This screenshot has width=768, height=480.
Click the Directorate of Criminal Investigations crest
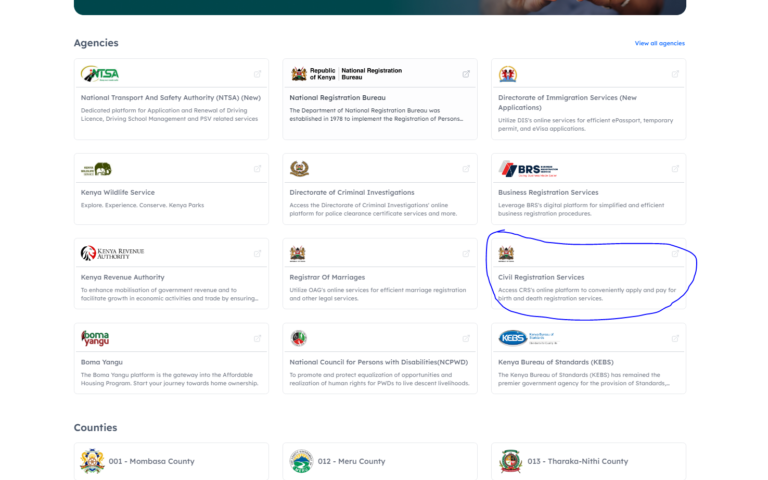tap(299, 169)
